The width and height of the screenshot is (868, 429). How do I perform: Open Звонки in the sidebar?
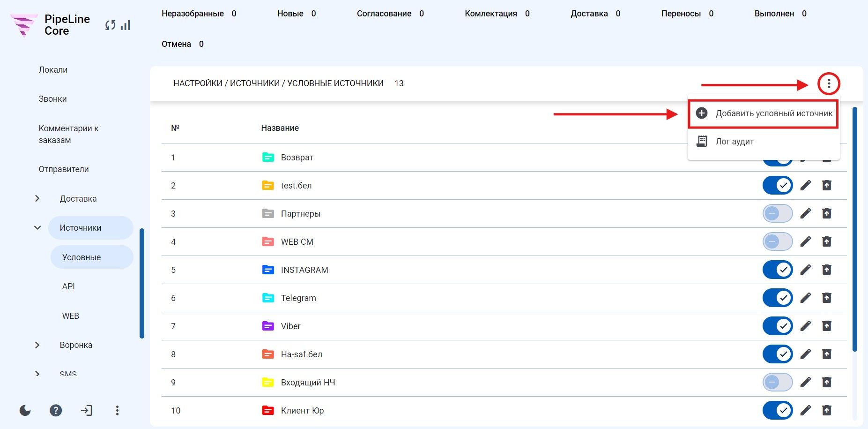[52, 99]
